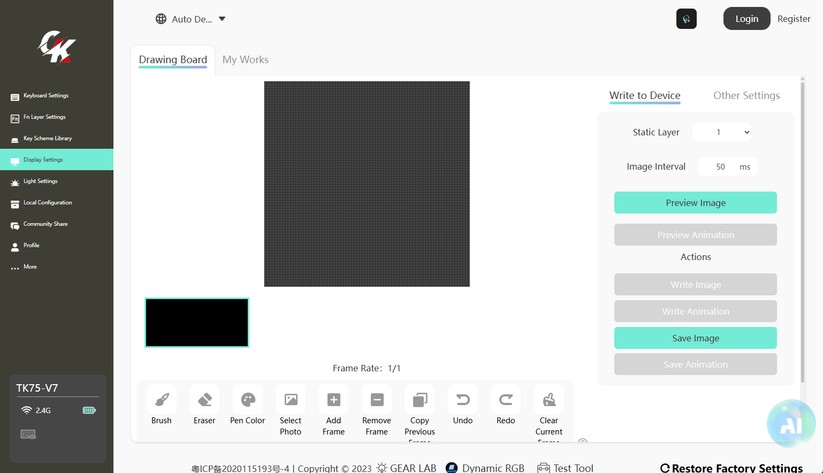
Task: Click the Login button
Action: 746,19
